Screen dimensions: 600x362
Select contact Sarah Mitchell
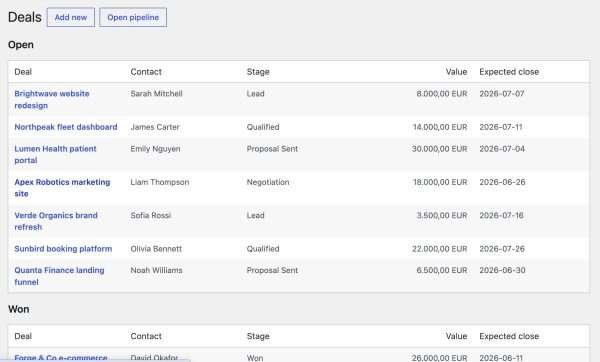click(156, 94)
